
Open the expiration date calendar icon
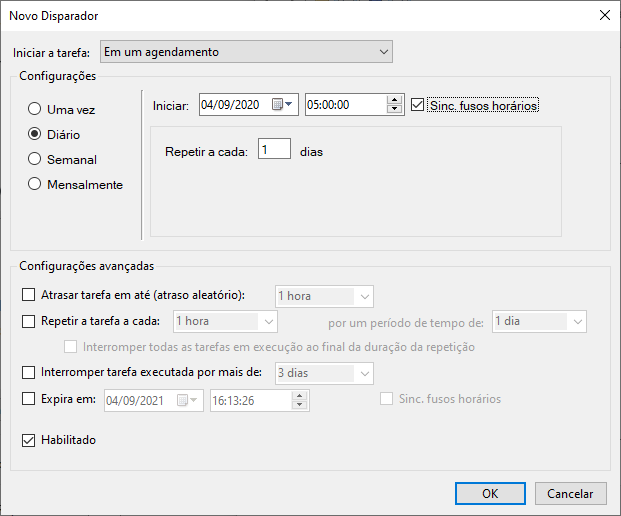[x=187, y=400]
